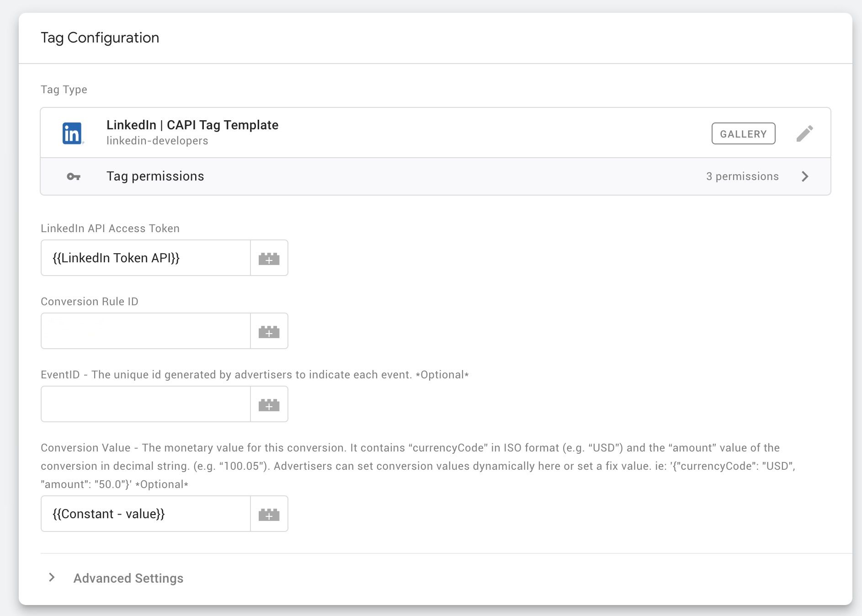Open the GALLERY badge button
This screenshot has height=616, width=862.
coord(743,133)
